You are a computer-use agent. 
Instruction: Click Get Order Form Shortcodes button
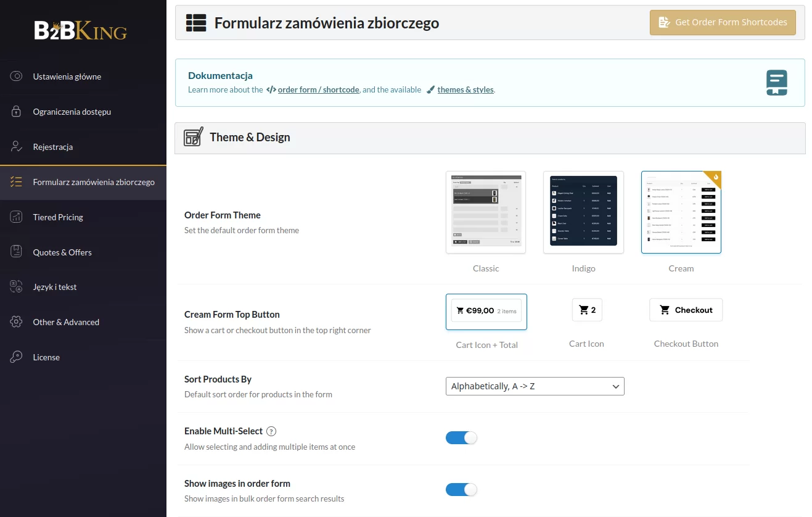pos(723,22)
